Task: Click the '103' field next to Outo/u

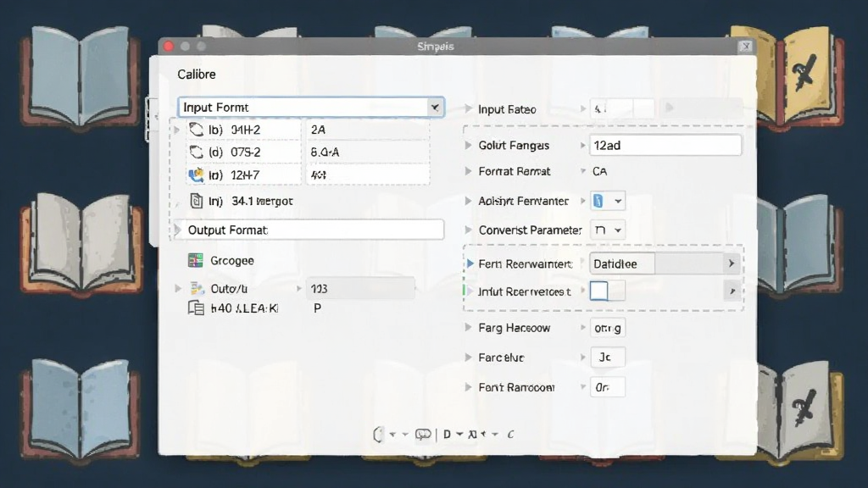Action: [359, 288]
